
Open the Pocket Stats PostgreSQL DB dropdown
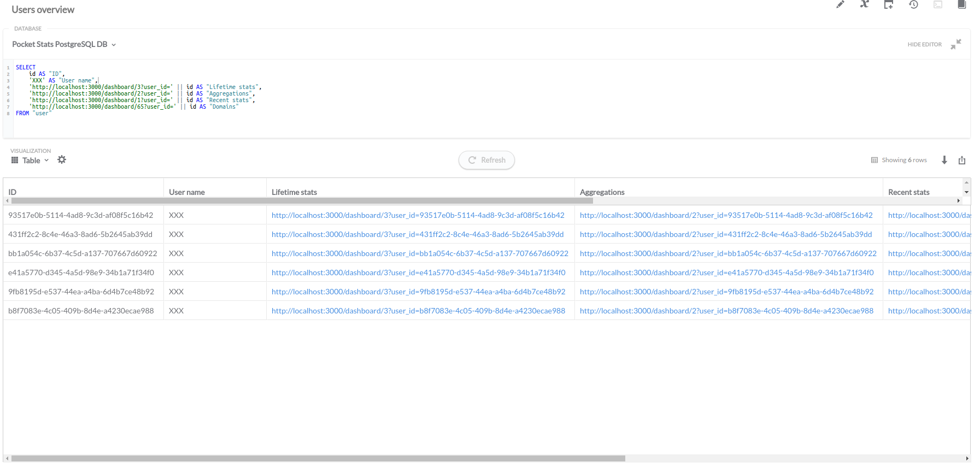(64, 44)
